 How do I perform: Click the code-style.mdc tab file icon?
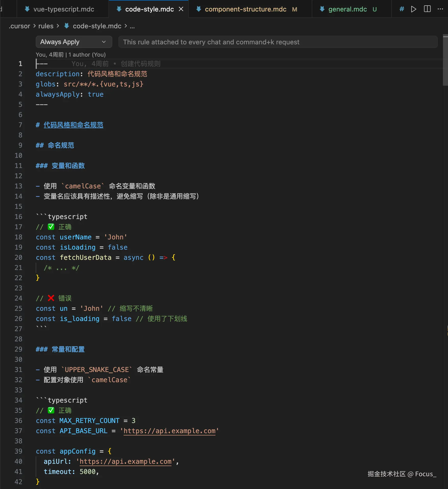[x=119, y=9]
